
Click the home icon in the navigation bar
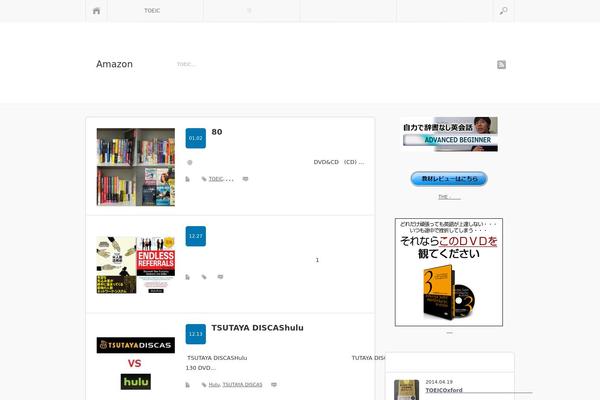point(96,11)
